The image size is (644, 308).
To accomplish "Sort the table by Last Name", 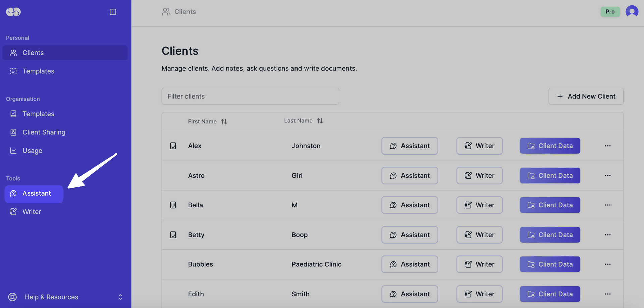I will coord(319,120).
